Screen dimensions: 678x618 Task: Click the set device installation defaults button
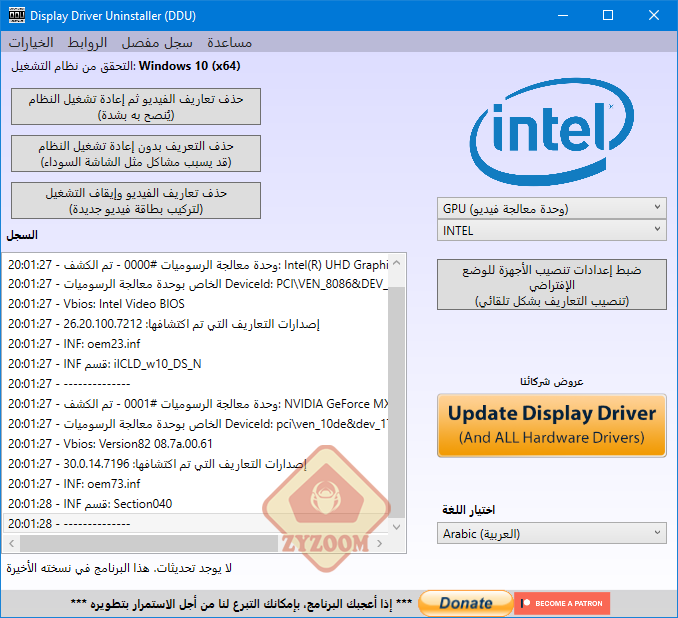(552, 285)
